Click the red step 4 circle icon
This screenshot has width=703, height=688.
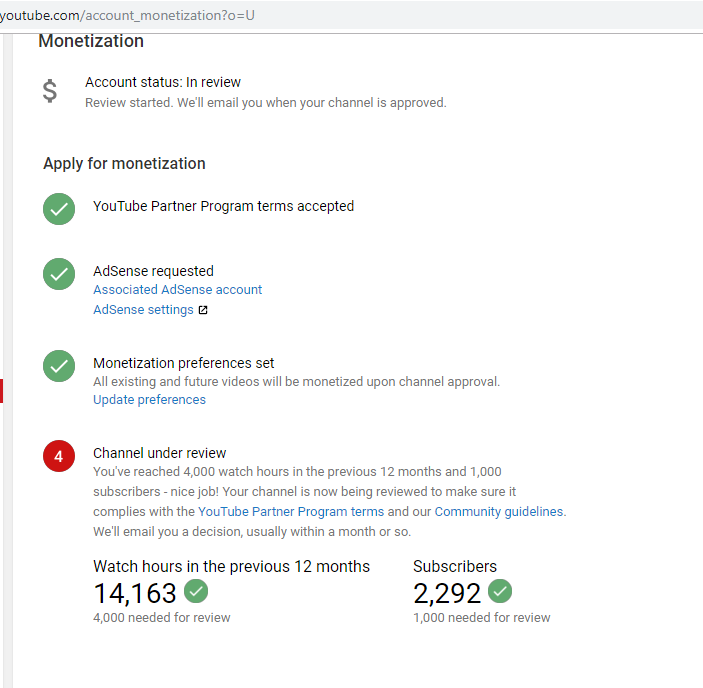59,456
